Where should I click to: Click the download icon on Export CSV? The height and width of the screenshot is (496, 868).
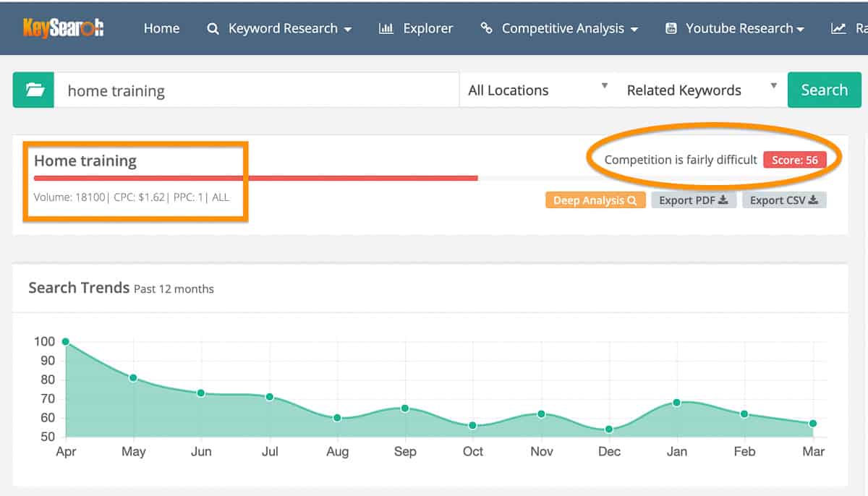click(812, 200)
